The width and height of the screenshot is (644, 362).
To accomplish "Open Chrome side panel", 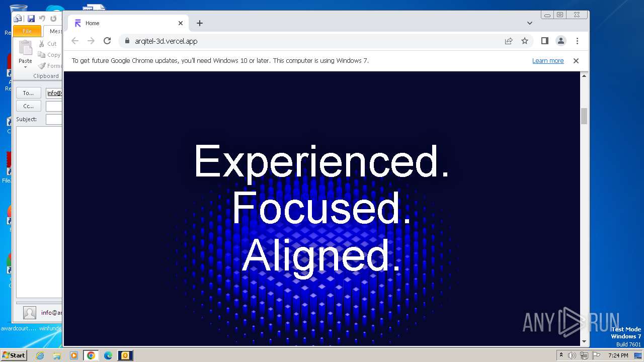I will coord(544,41).
